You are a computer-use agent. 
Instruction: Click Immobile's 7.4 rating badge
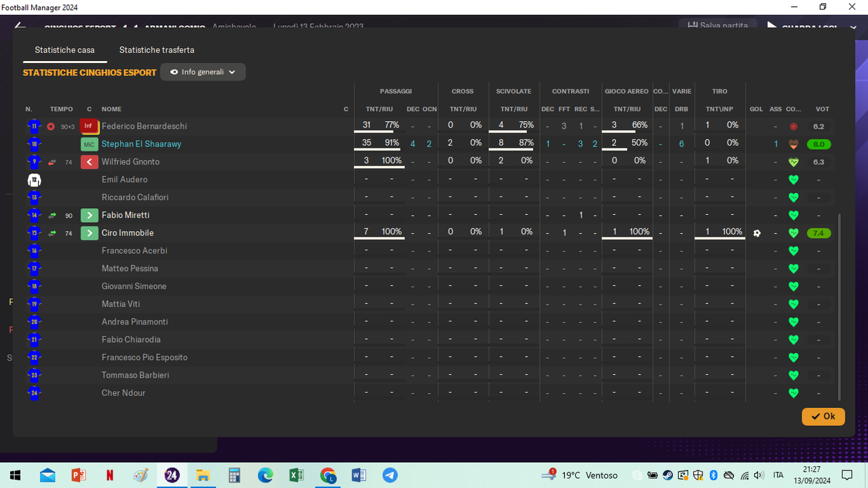(818, 233)
